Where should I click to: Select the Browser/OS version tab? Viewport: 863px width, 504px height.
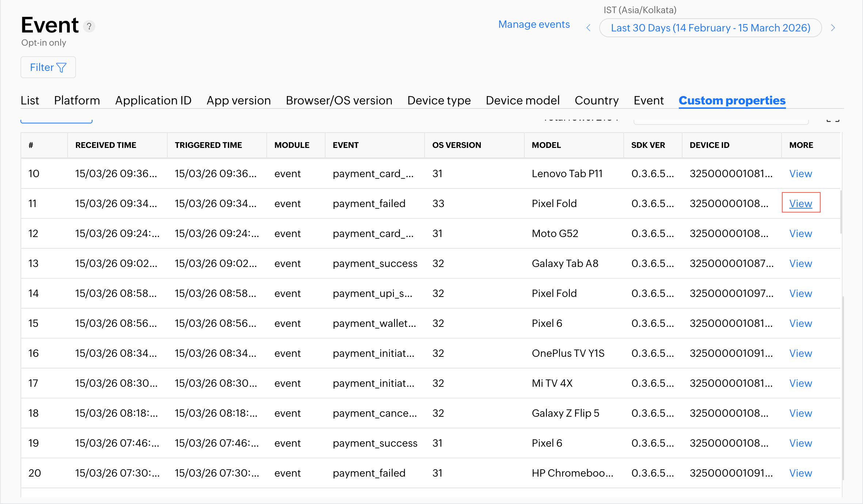(x=339, y=100)
